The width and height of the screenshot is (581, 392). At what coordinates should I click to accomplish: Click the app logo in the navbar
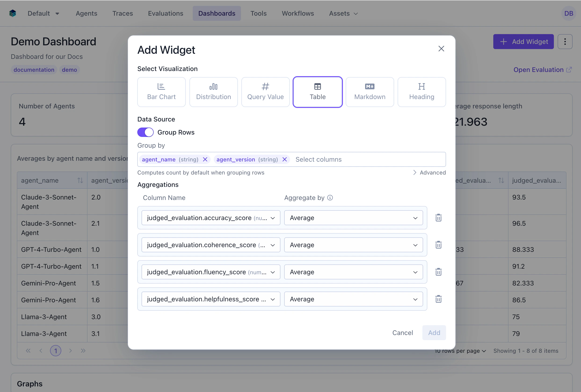pyautogui.click(x=12, y=13)
